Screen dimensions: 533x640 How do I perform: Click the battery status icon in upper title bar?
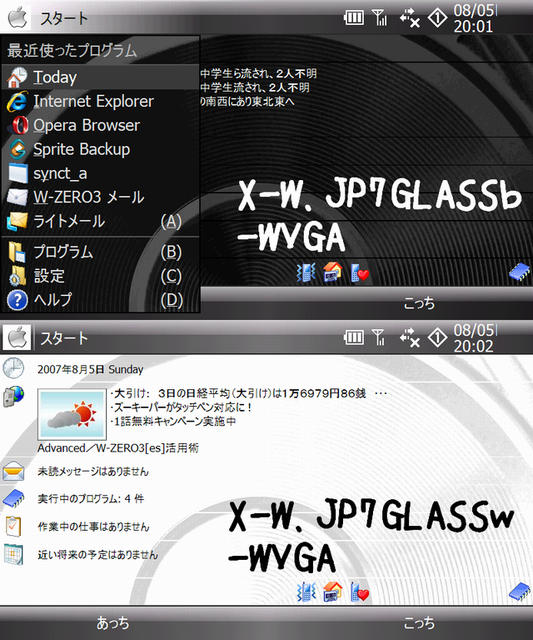pyautogui.click(x=353, y=18)
